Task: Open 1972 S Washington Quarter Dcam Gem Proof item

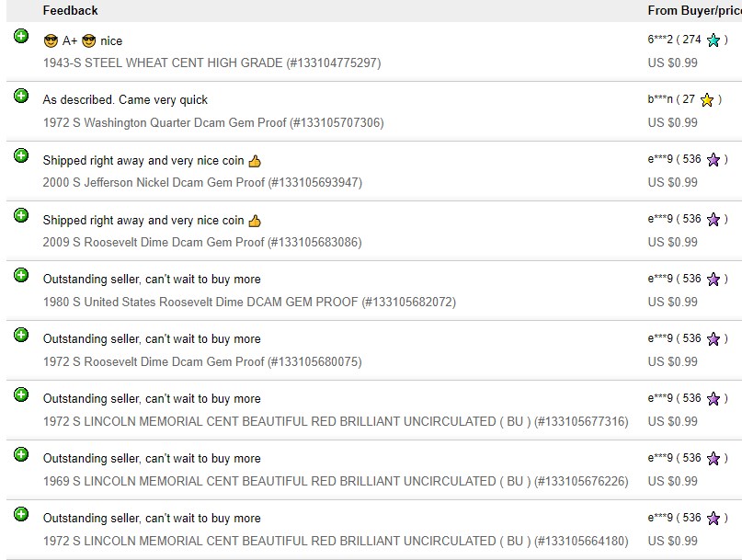Action: (x=213, y=122)
